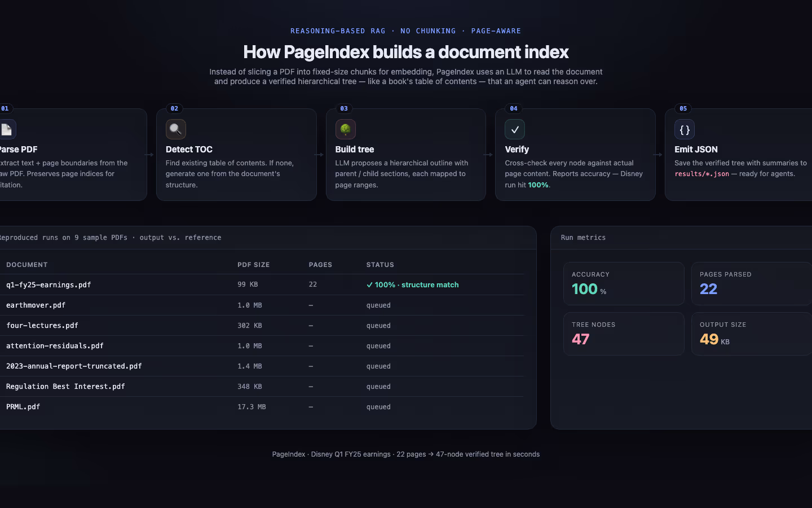Viewport: 812px width, 508px height.
Task: Select earthmover.pdf row
Action: (x=262, y=305)
